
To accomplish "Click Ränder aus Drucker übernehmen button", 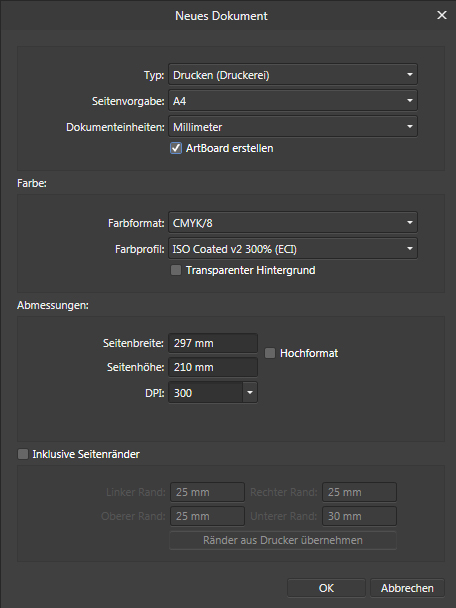I will pyautogui.click(x=283, y=540).
